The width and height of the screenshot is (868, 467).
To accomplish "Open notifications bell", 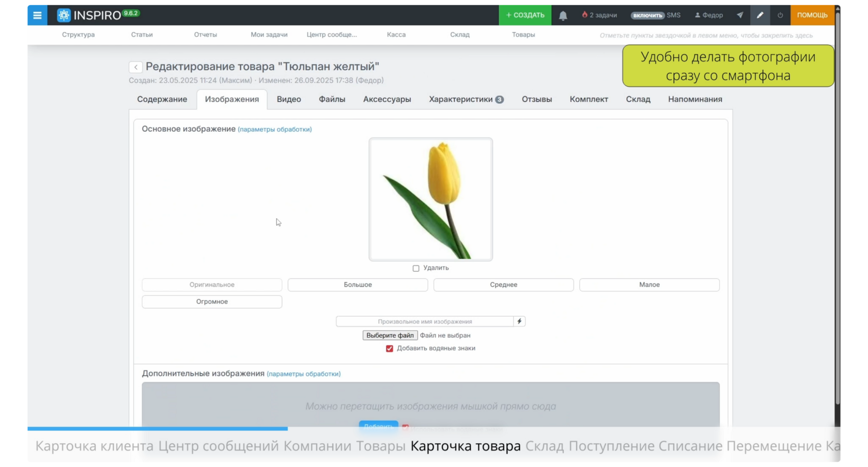I will [x=563, y=15].
